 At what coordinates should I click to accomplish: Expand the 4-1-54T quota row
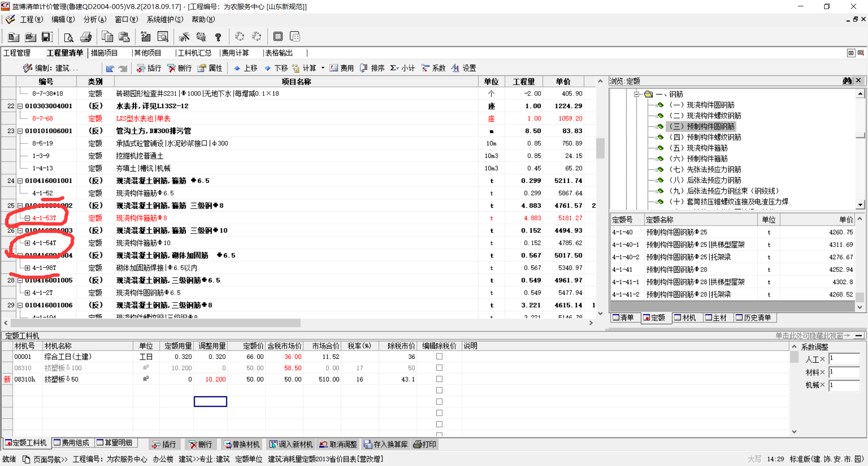(27, 243)
